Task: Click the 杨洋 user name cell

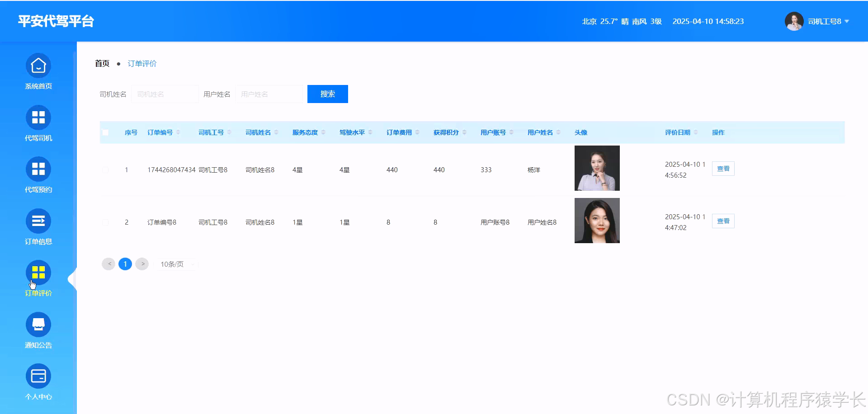Action: coord(534,170)
